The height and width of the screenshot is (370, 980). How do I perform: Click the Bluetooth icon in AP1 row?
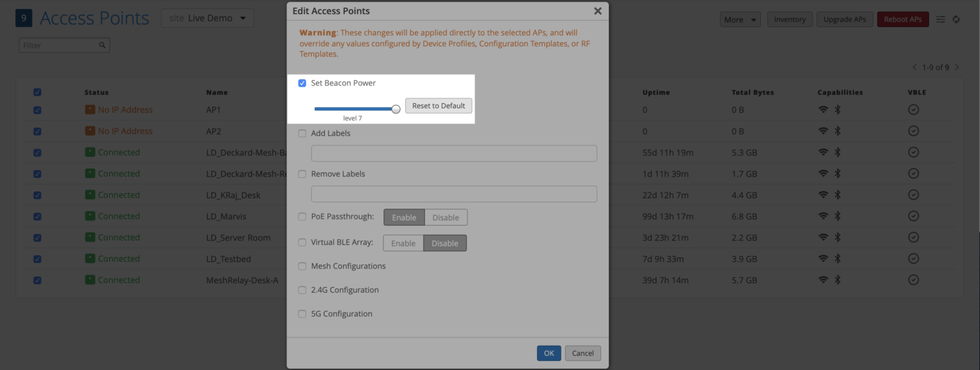[x=838, y=110]
